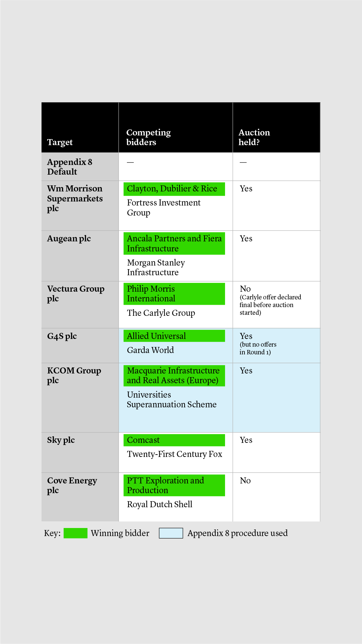Click the Royal Dutch Shell bidder

tap(159, 504)
